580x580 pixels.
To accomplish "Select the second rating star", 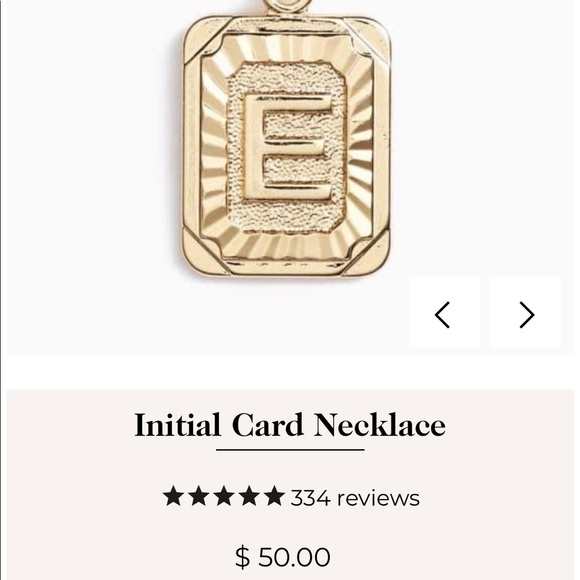I will pyautogui.click(x=199, y=496).
